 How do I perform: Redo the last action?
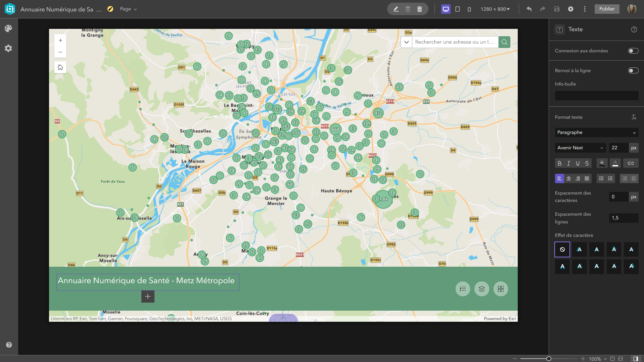point(543,9)
